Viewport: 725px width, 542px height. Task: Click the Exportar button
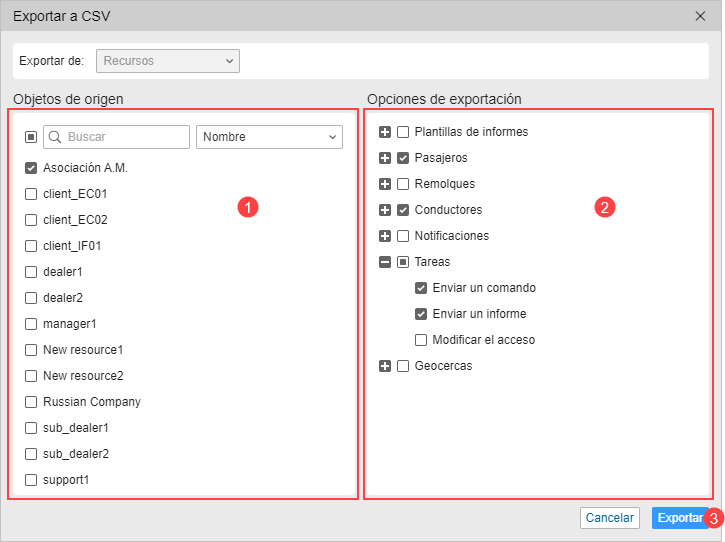680,518
